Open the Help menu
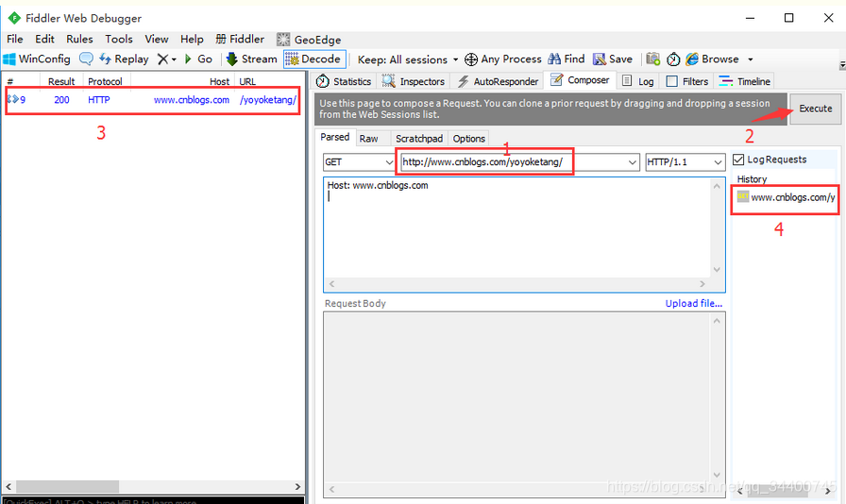The image size is (846, 504). click(192, 39)
